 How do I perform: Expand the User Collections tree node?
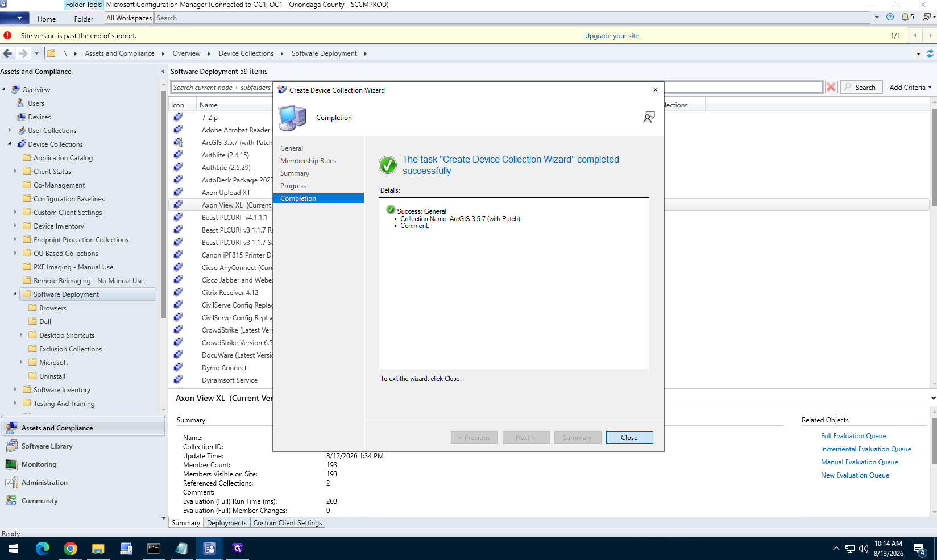click(9, 130)
